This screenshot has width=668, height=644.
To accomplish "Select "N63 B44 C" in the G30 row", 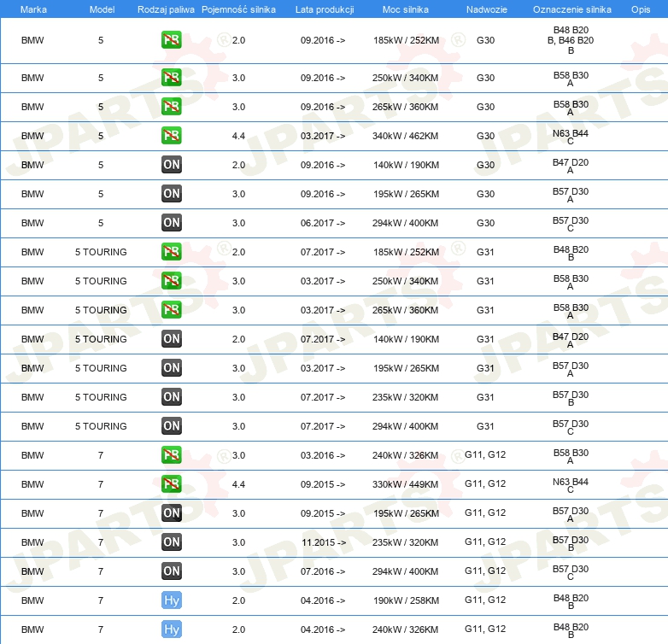I will click(x=571, y=137).
